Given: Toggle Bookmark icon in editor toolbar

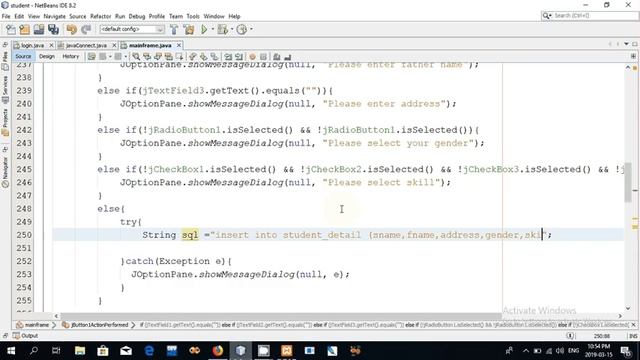Looking at the screenshot, I should pos(214,57).
